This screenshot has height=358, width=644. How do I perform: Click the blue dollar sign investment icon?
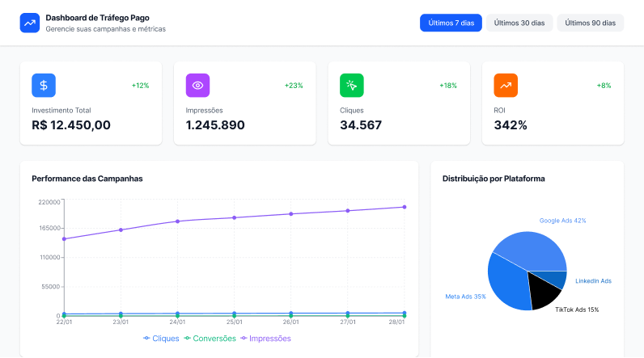tap(44, 85)
